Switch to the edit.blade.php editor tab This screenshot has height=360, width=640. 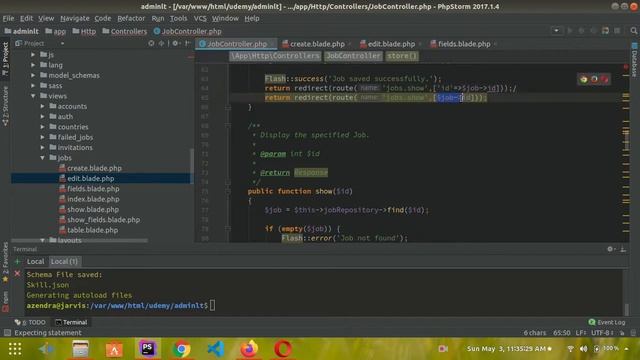click(x=391, y=44)
